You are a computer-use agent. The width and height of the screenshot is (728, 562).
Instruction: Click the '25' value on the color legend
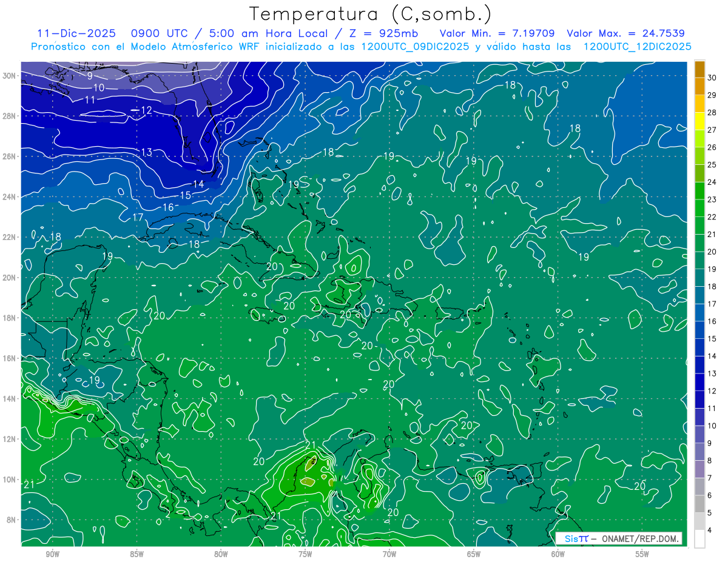click(712, 164)
